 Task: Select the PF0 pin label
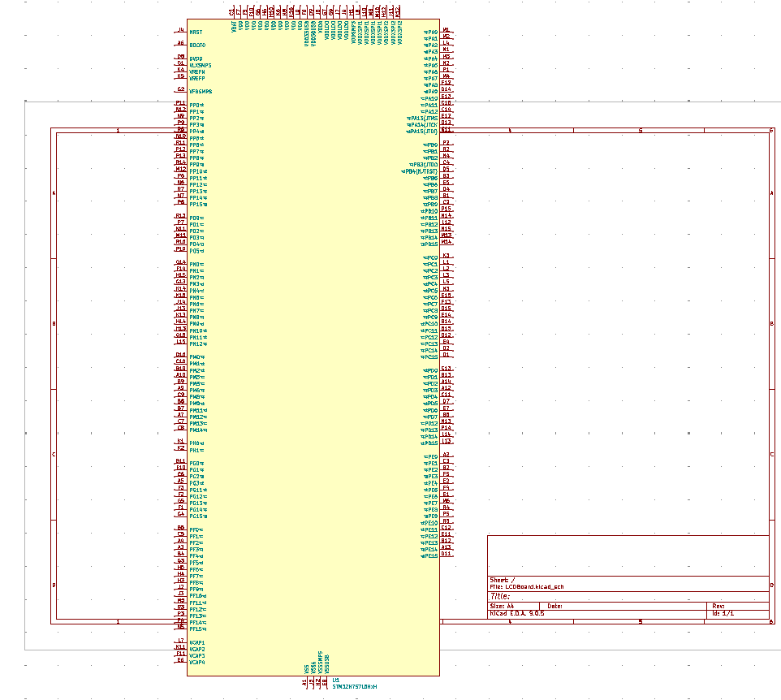[x=195, y=529]
